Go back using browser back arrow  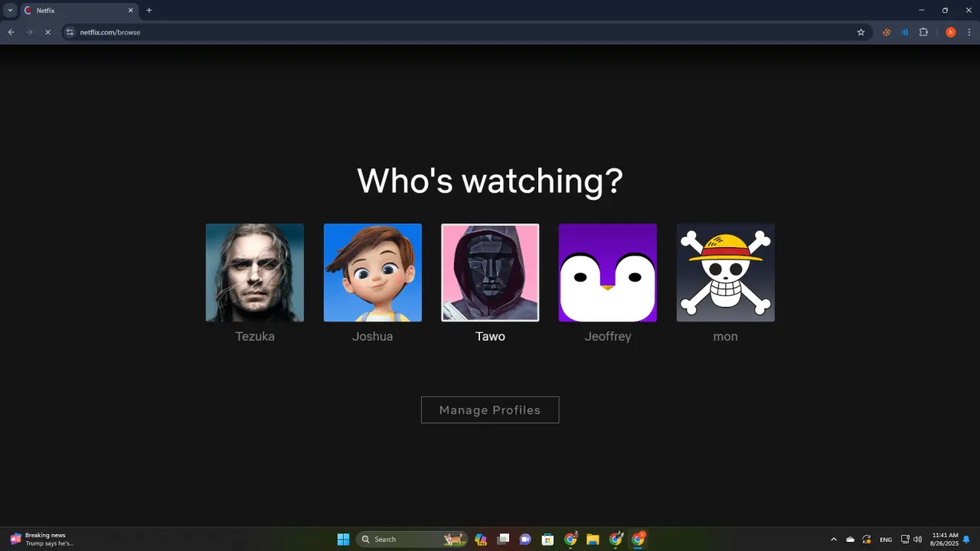coord(11,32)
